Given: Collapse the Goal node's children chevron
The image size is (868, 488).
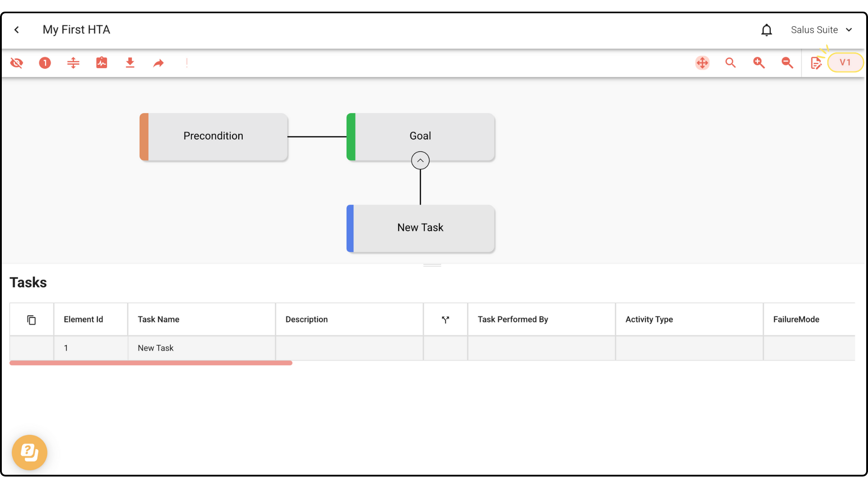Looking at the screenshot, I should (x=420, y=160).
